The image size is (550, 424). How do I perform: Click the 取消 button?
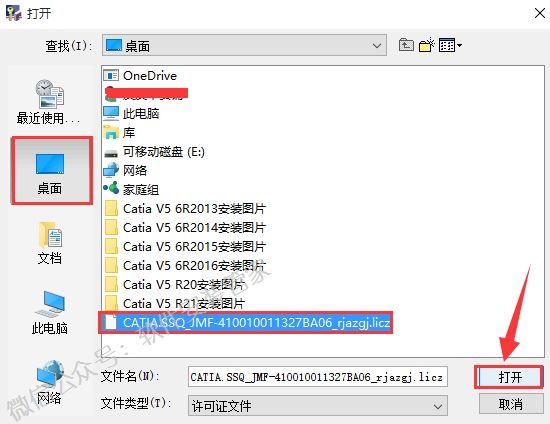coord(511,404)
